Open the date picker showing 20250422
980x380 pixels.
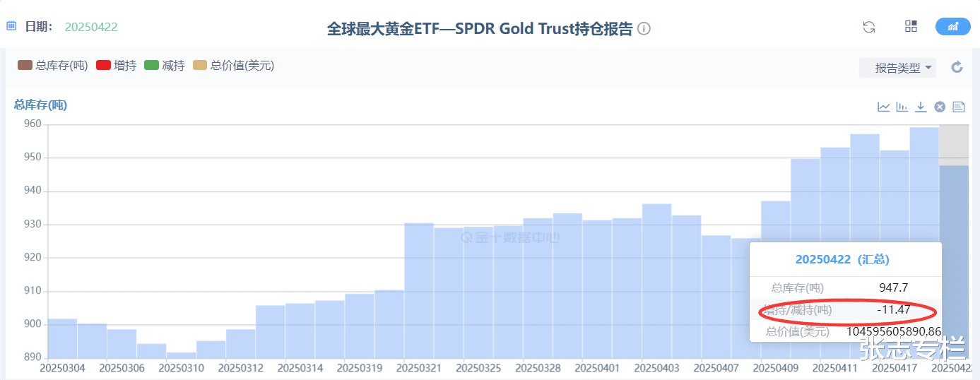(x=91, y=27)
